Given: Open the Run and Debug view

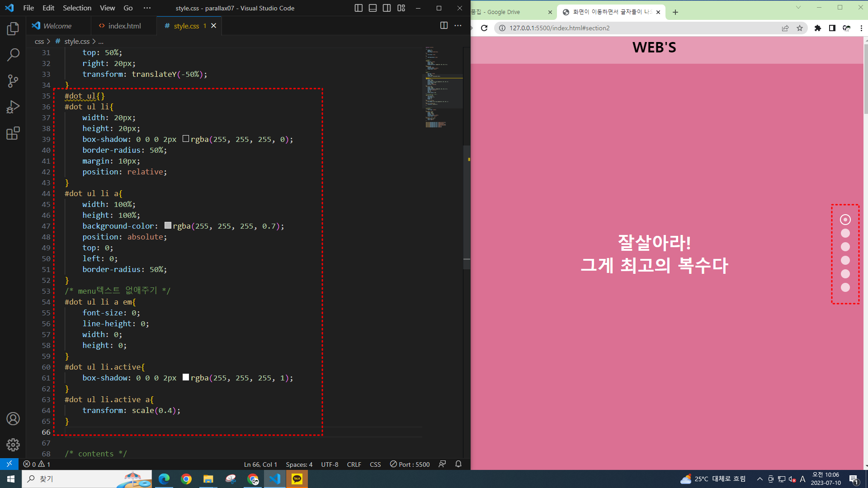Looking at the screenshot, I should (13, 107).
